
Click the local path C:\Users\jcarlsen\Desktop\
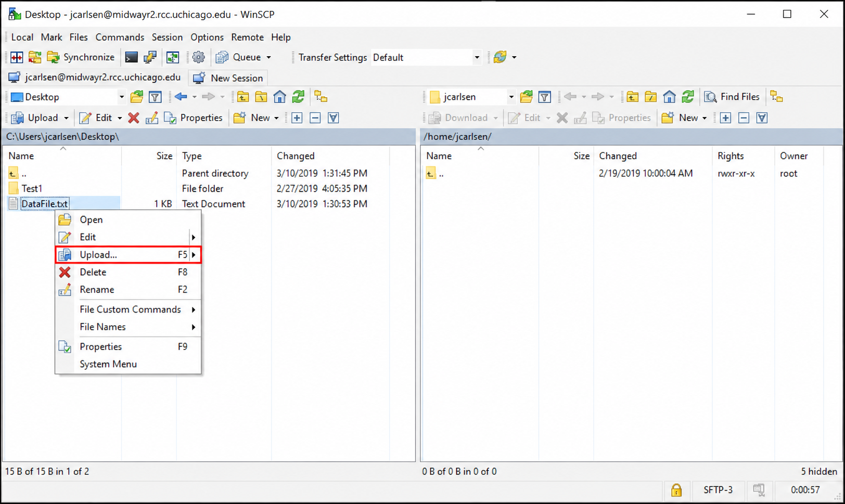coord(62,136)
